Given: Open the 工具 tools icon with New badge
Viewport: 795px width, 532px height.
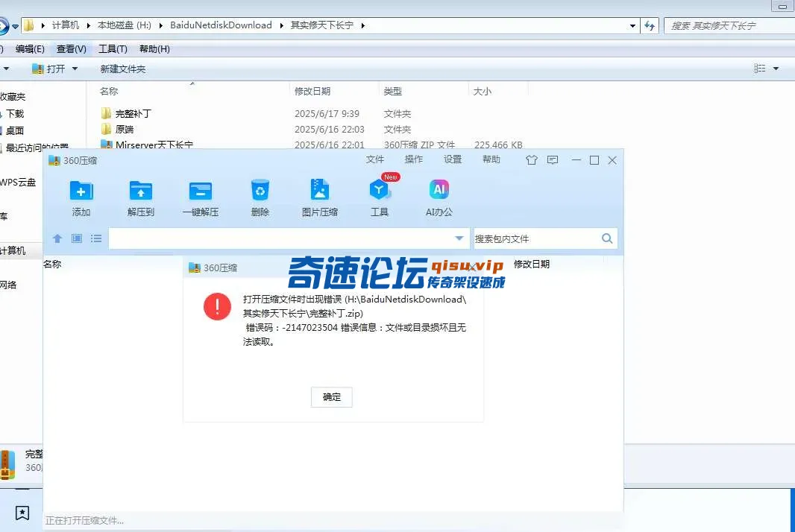Looking at the screenshot, I should (380, 190).
